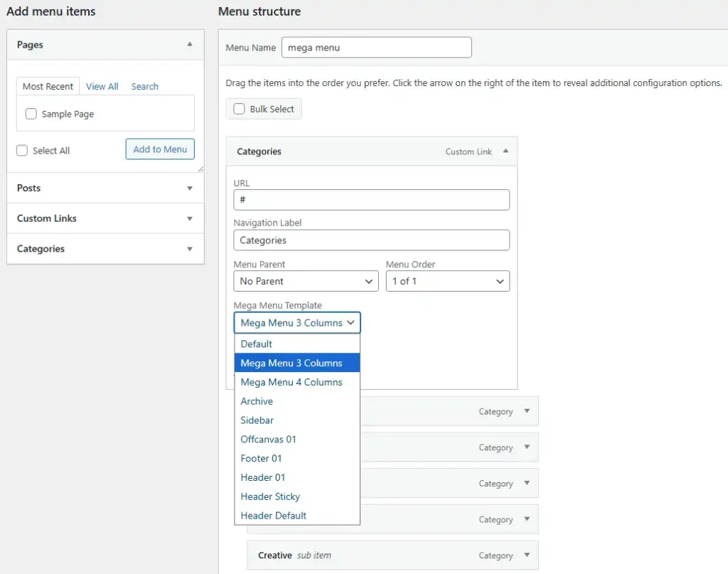Check the Sample Page checkbox
The image size is (728, 574).
[31, 114]
